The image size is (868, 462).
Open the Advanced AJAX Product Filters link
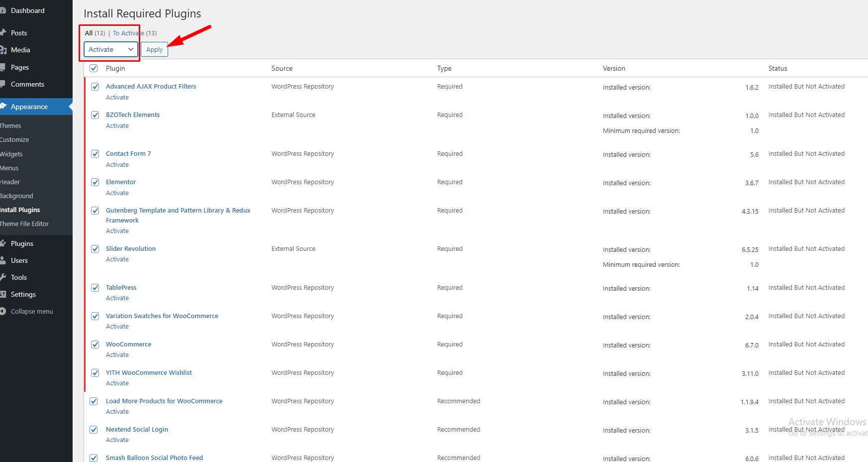pos(151,87)
